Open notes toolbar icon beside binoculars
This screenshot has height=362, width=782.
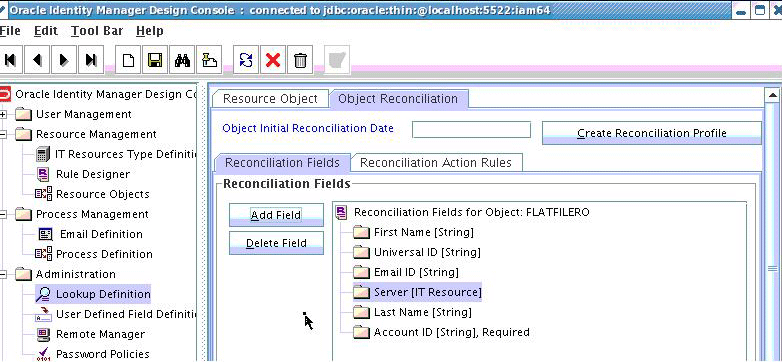[x=209, y=60]
